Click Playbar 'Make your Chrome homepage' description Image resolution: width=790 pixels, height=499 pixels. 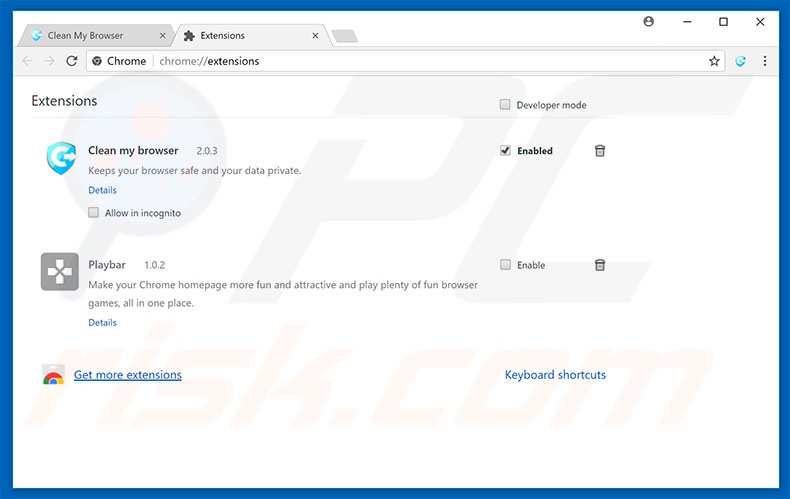click(283, 294)
